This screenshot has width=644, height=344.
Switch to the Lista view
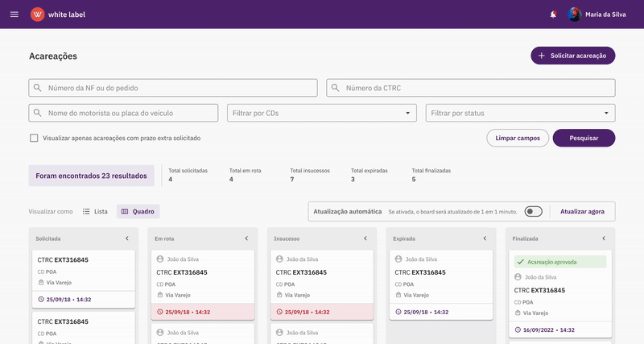[x=95, y=211]
